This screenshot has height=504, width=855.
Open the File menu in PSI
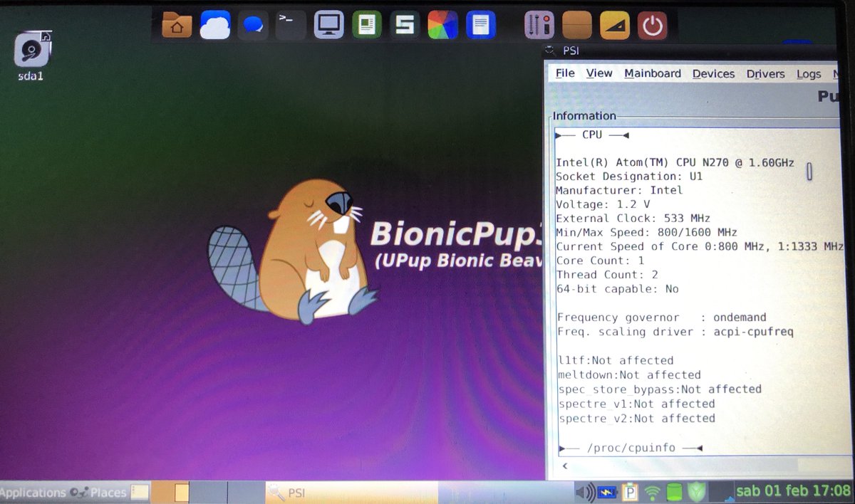(x=565, y=73)
